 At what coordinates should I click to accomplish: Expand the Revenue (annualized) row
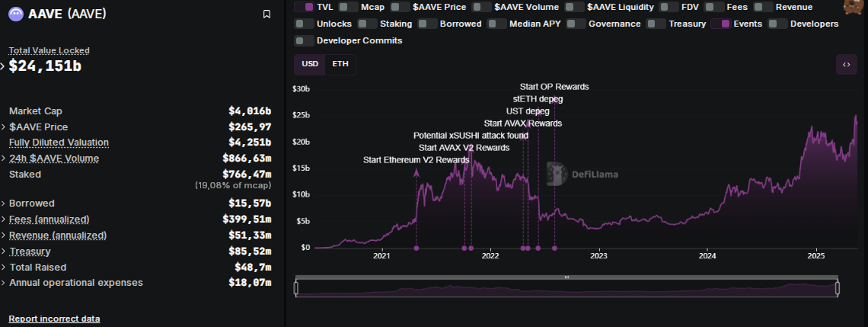2,236
